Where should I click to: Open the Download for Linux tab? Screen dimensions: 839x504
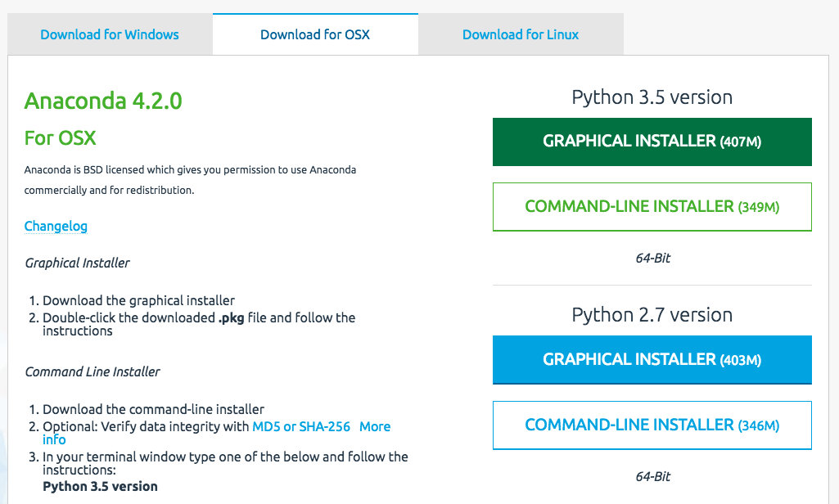(x=521, y=35)
